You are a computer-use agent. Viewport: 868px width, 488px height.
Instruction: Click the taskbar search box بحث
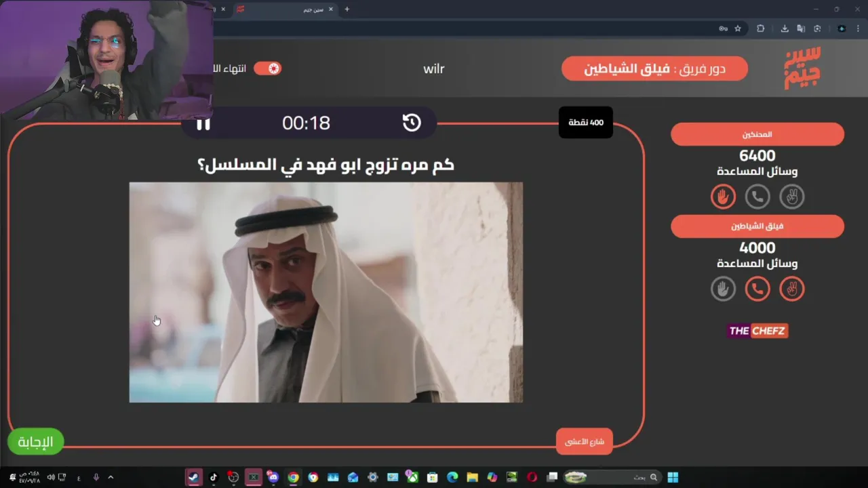614,477
